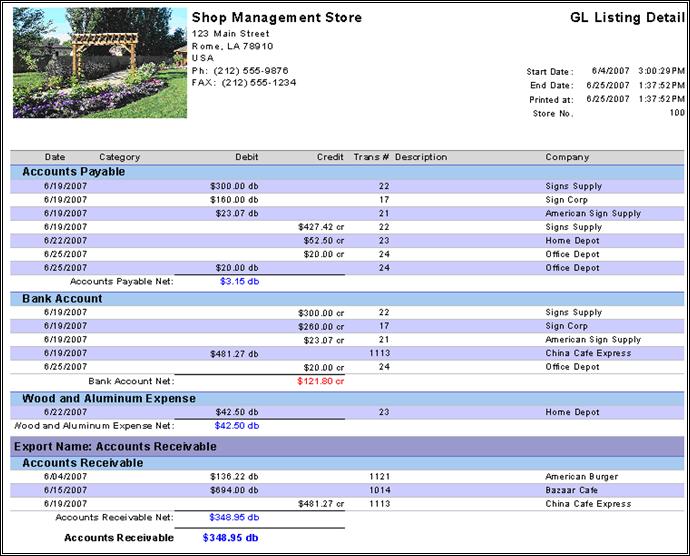The height and width of the screenshot is (556, 690).
Task: Click the GL Listing Detail report title
Action: pyautogui.click(x=628, y=18)
